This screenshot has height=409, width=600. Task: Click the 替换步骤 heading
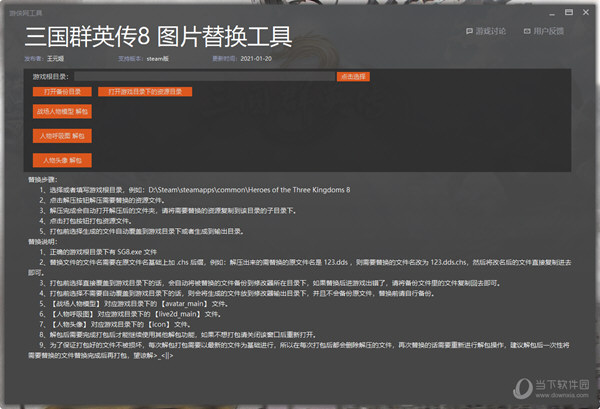[42, 179]
